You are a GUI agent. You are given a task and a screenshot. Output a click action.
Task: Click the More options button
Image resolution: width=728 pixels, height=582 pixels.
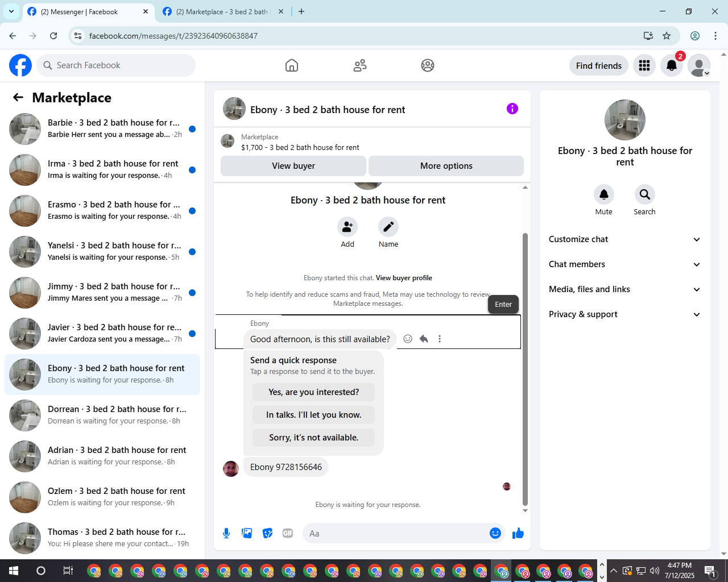pyautogui.click(x=446, y=166)
